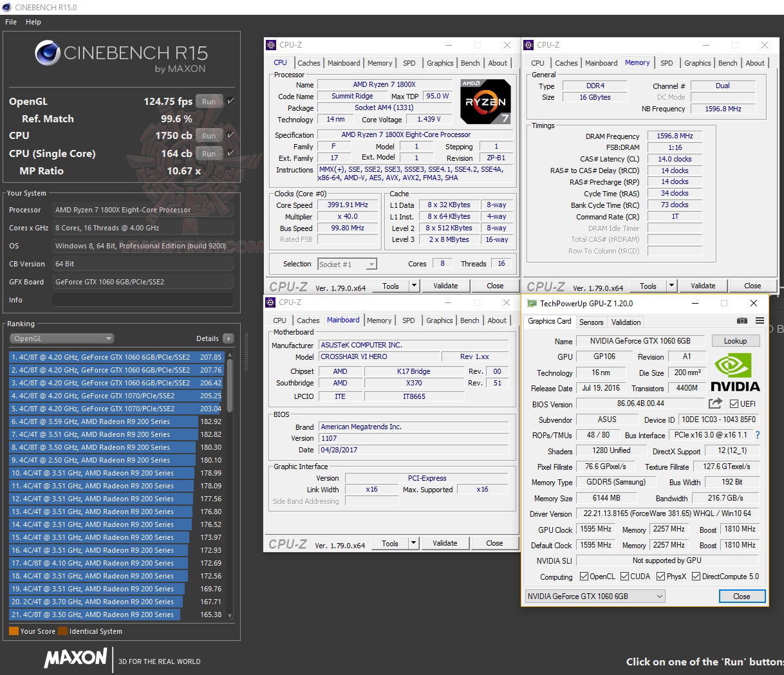Toggle the CPU (Single Core) test checkbox
Screen dimensions: 784x675
[230, 153]
